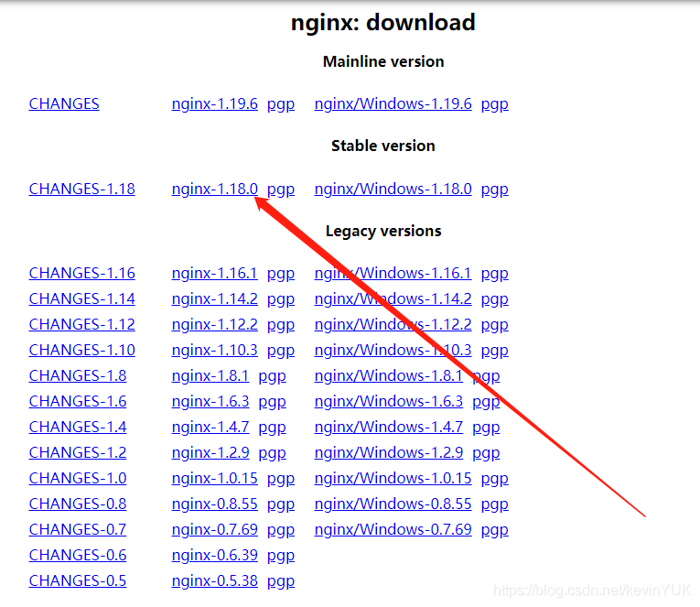Download nginx/Windows-1.6.3

(x=388, y=402)
